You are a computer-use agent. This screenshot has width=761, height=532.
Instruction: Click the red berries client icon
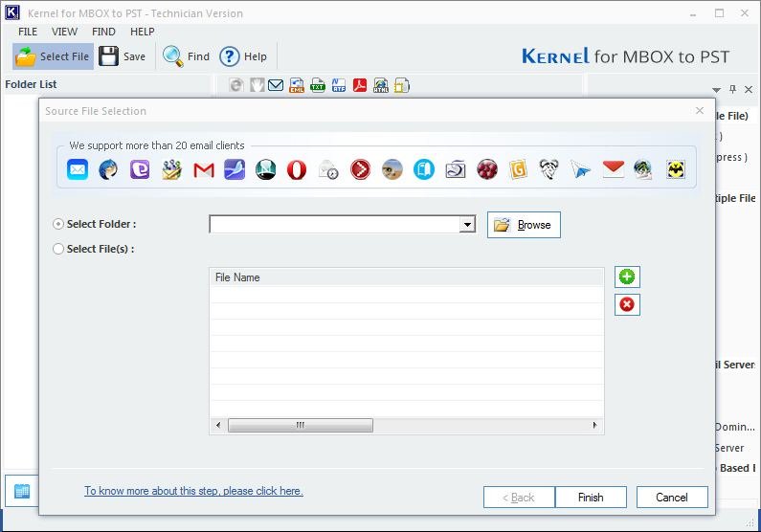point(487,170)
